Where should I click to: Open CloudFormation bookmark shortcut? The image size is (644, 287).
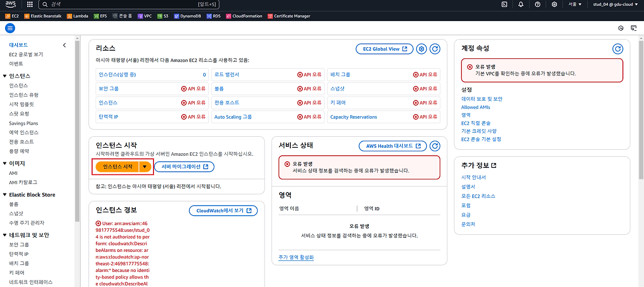click(x=245, y=16)
